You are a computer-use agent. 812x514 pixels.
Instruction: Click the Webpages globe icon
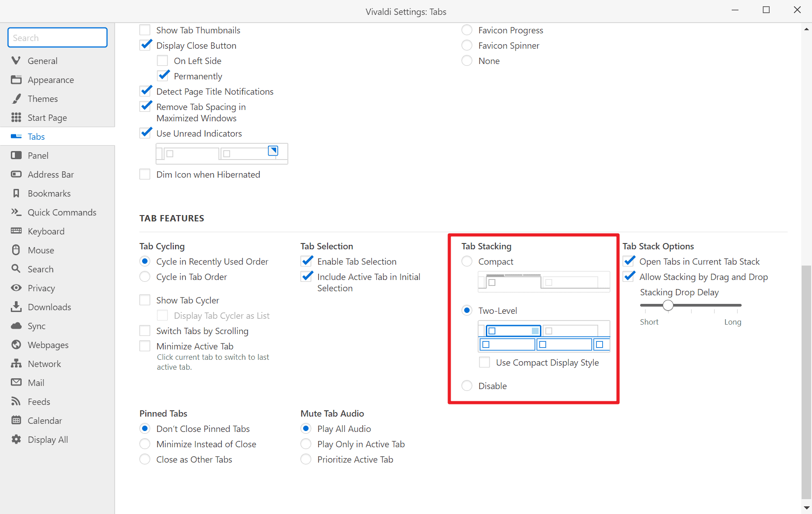16,344
